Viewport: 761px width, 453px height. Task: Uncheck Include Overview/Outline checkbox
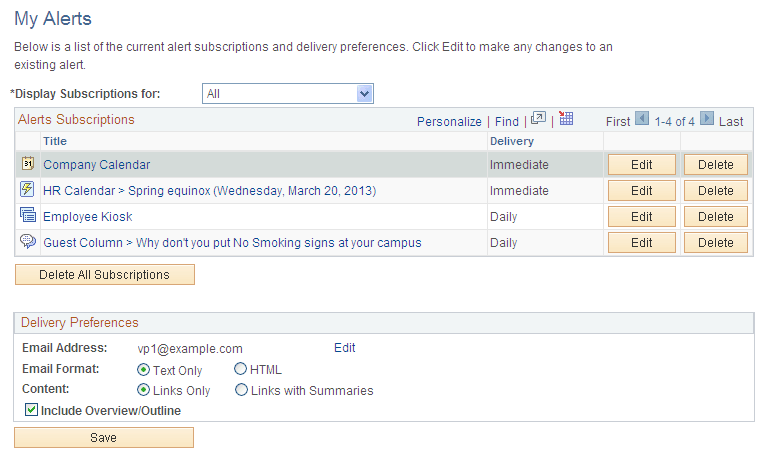[x=31, y=410]
